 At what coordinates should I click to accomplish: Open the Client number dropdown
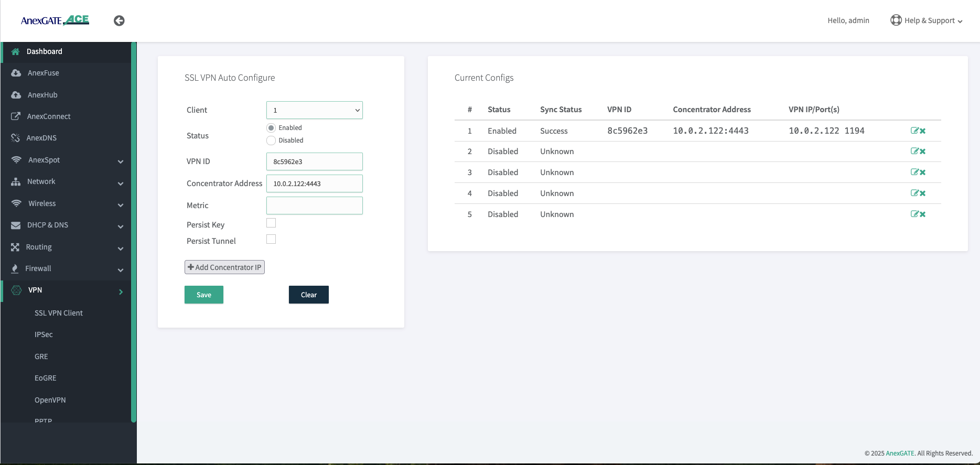tap(314, 110)
